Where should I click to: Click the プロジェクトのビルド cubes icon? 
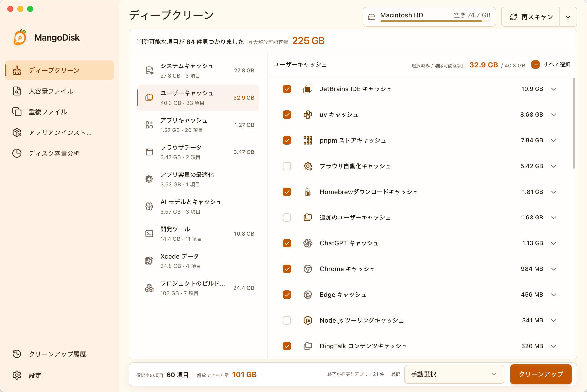(x=149, y=288)
